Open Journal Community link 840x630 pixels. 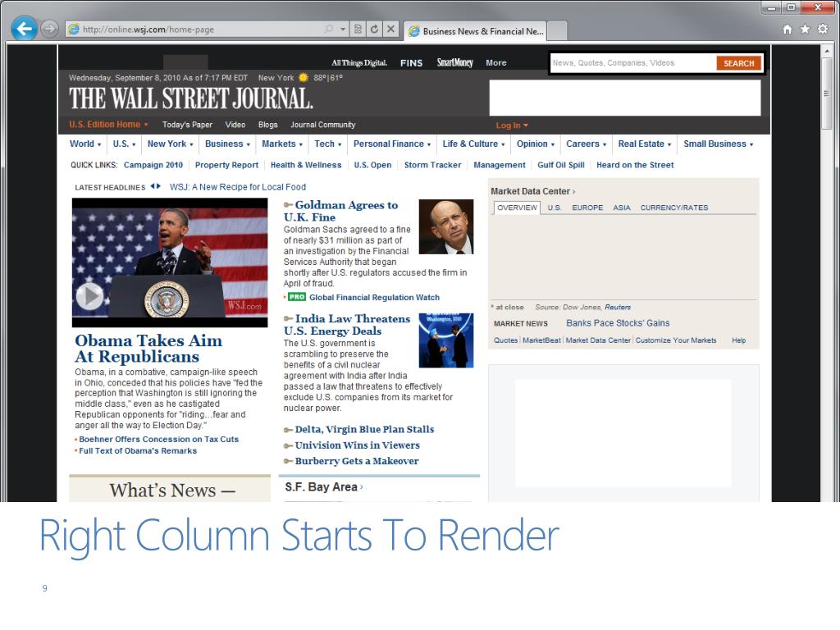(x=323, y=125)
